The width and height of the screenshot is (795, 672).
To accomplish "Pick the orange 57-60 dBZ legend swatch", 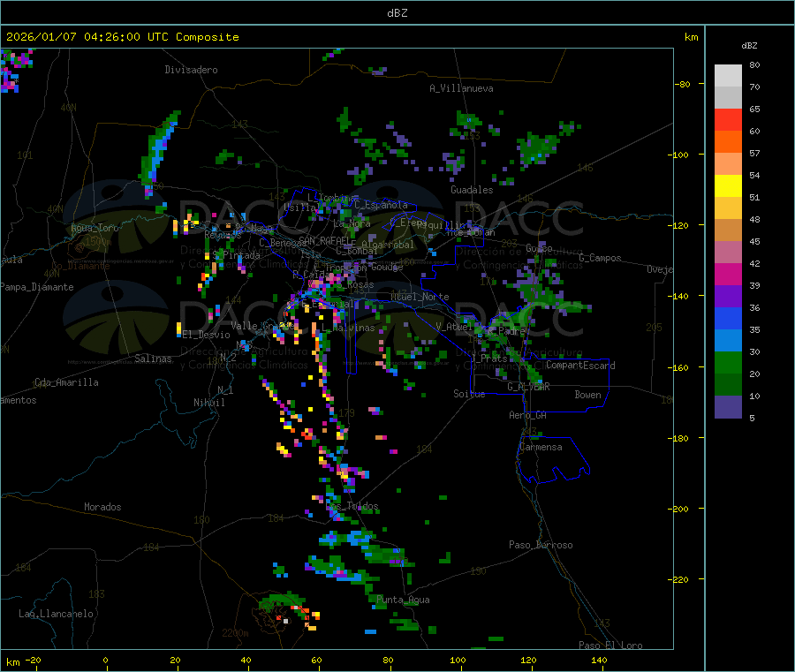I will tap(728, 142).
